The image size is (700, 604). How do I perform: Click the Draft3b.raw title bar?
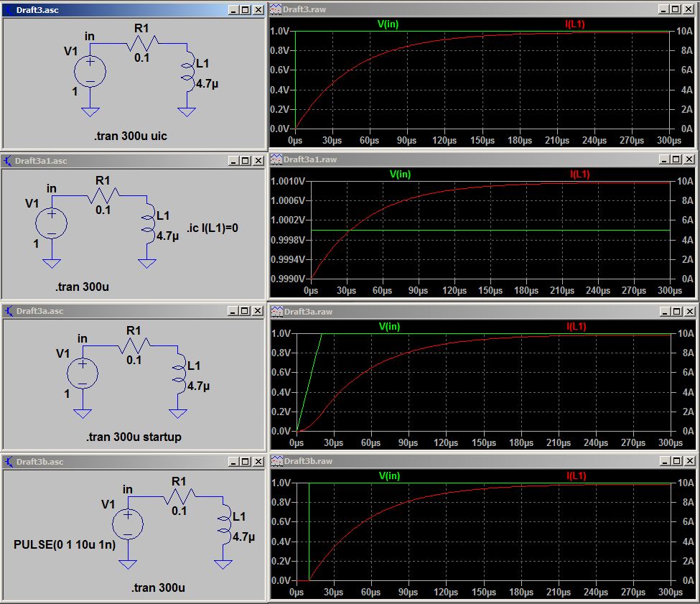coord(483,460)
